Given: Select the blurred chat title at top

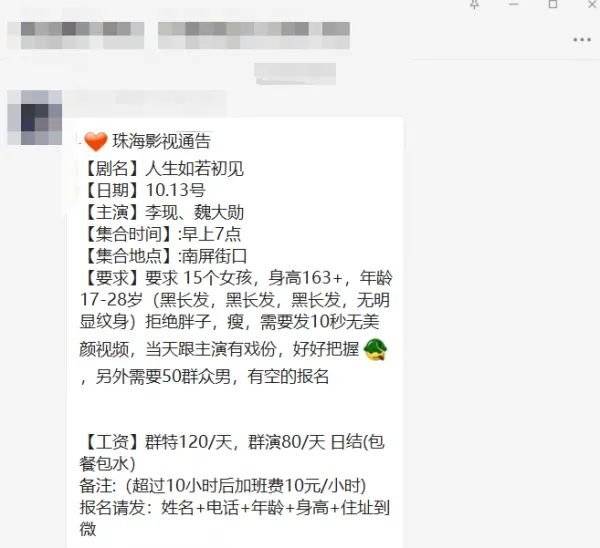Looking at the screenshot, I should coord(178,36).
